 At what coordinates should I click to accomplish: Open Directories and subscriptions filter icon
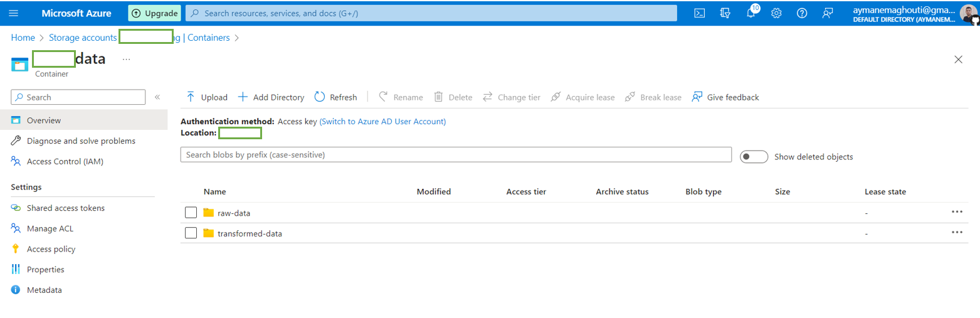(725, 13)
